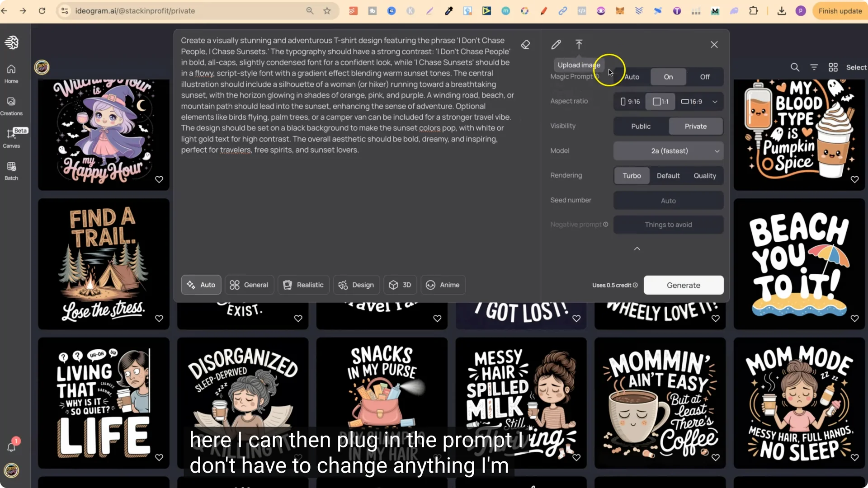Click the filter icon near Select
Viewport: 868px width, 488px height.
(814, 67)
